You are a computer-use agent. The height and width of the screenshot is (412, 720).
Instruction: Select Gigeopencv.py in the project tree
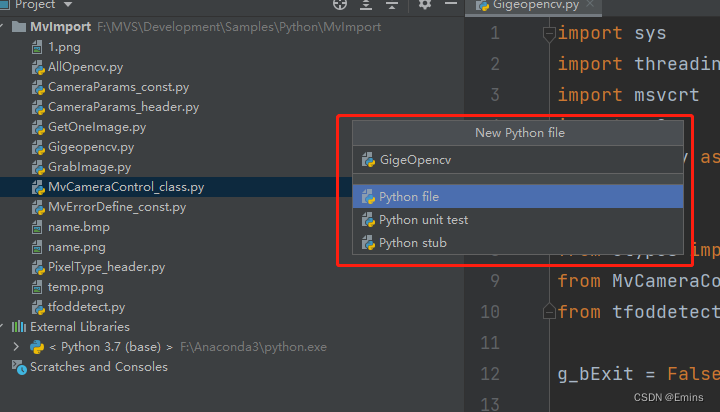click(x=91, y=147)
